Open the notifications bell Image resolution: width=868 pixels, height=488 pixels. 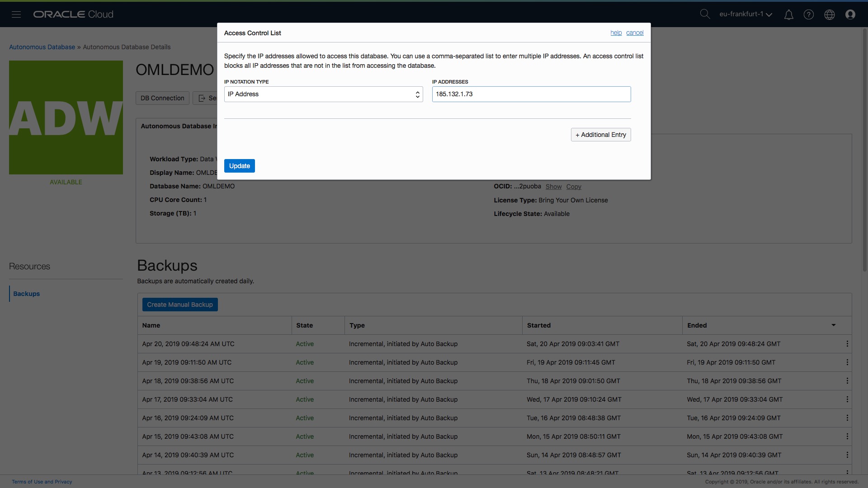788,15
